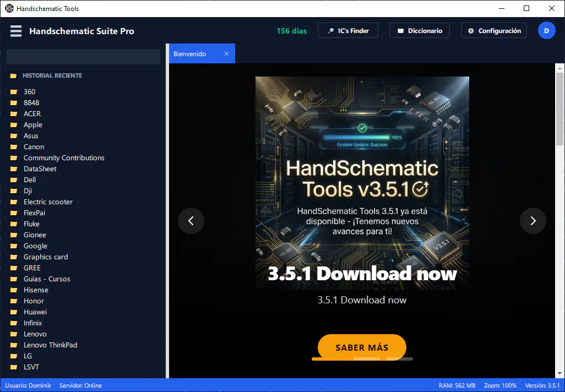Click the Gionee folder icon
Image resolution: width=565 pixels, height=392 pixels.
(x=14, y=235)
